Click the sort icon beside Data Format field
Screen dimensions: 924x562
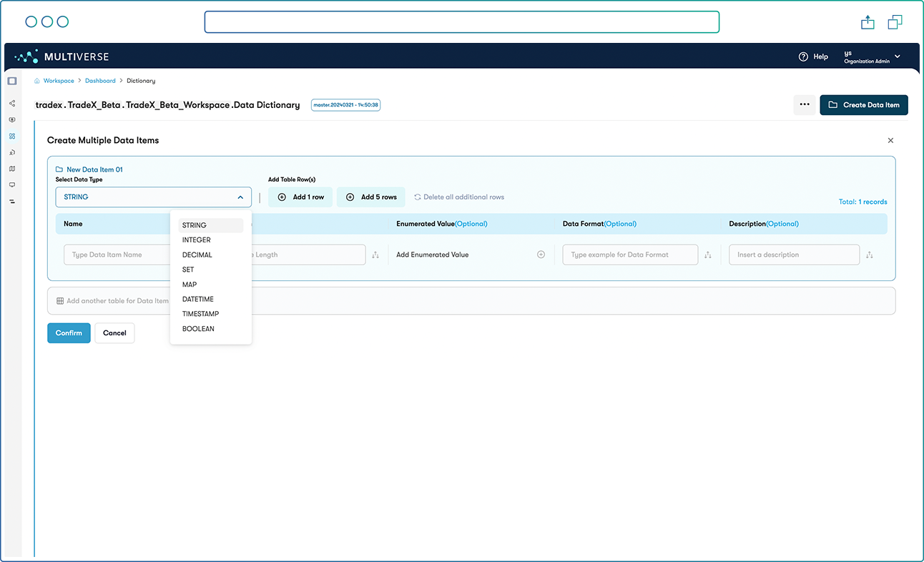tap(708, 255)
